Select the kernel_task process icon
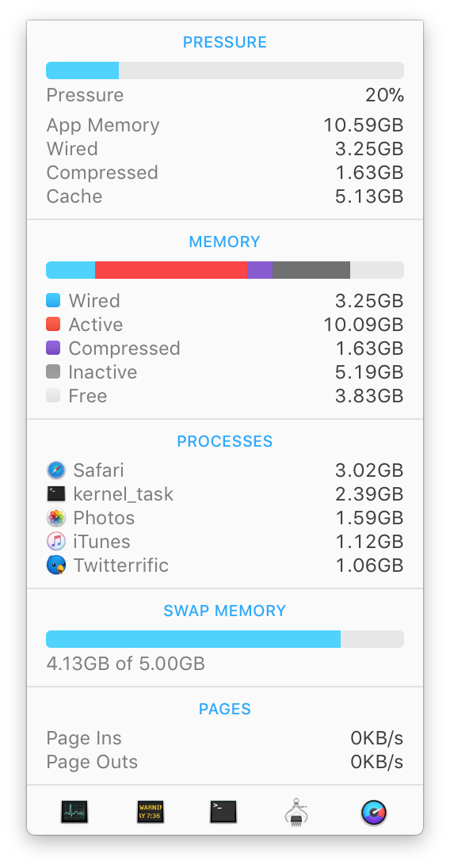 (x=56, y=493)
